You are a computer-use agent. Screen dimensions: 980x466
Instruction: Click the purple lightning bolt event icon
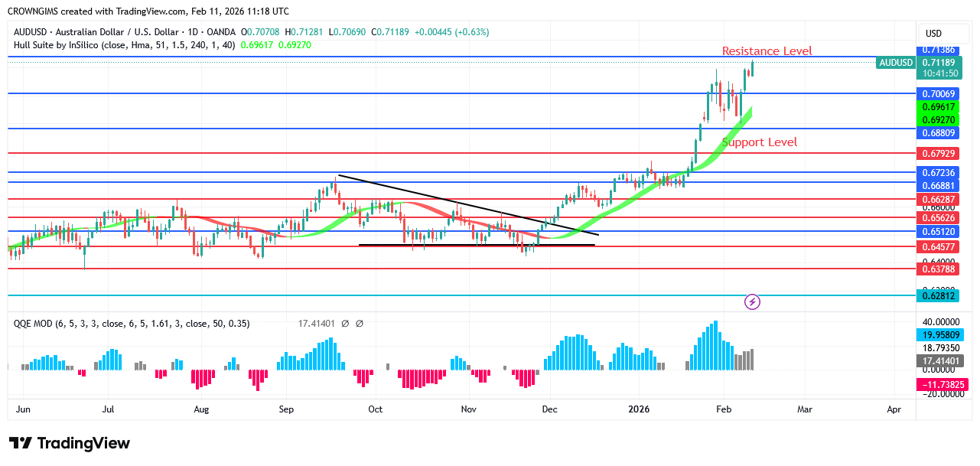click(752, 301)
